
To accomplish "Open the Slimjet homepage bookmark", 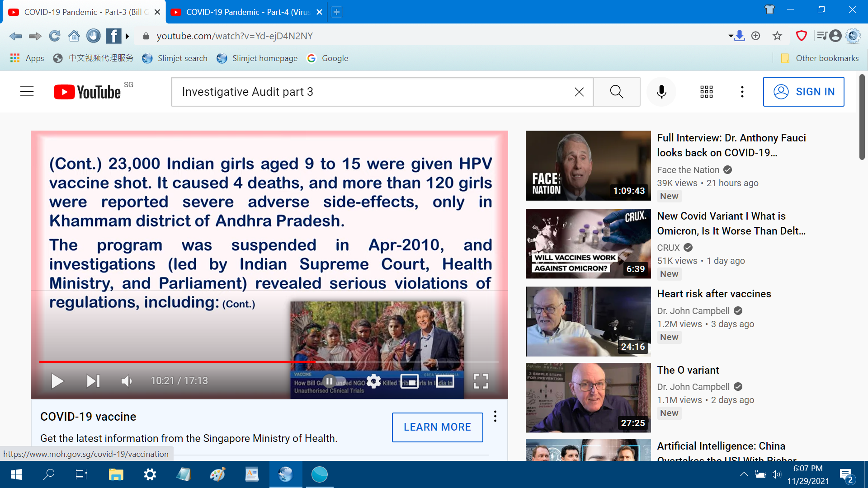I will coord(257,58).
